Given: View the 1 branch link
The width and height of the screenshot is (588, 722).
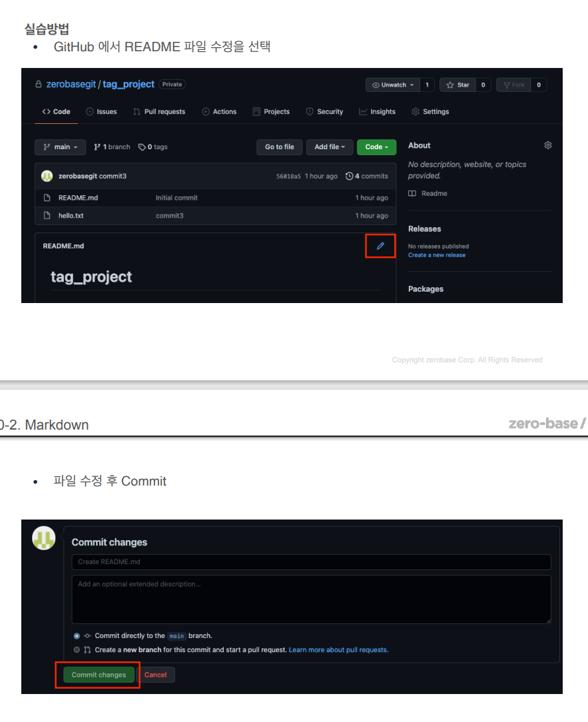Looking at the screenshot, I should click(x=112, y=147).
